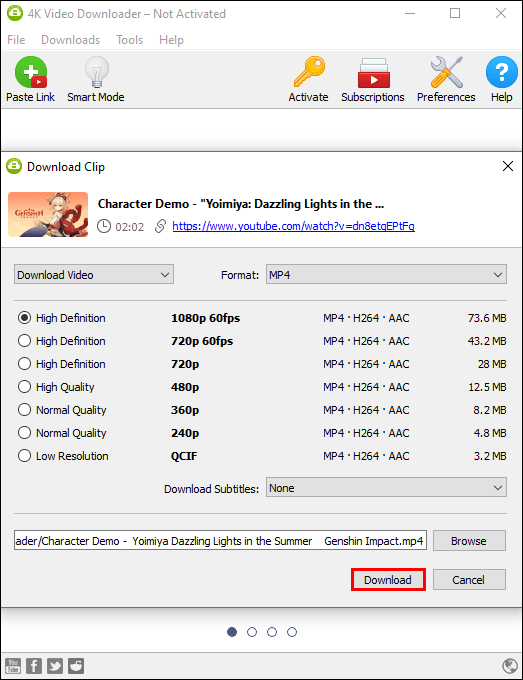Open Activate key icon
Image resolution: width=523 pixels, height=680 pixels.
(x=309, y=72)
